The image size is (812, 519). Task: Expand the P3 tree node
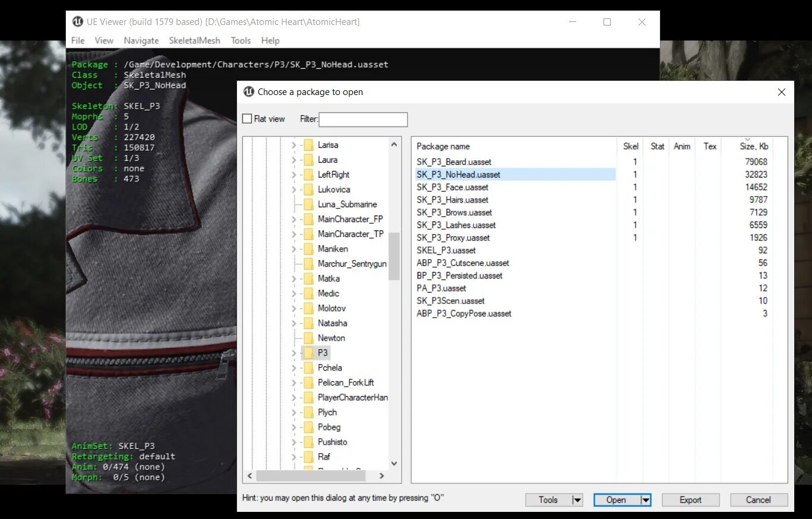[x=293, y=353]
